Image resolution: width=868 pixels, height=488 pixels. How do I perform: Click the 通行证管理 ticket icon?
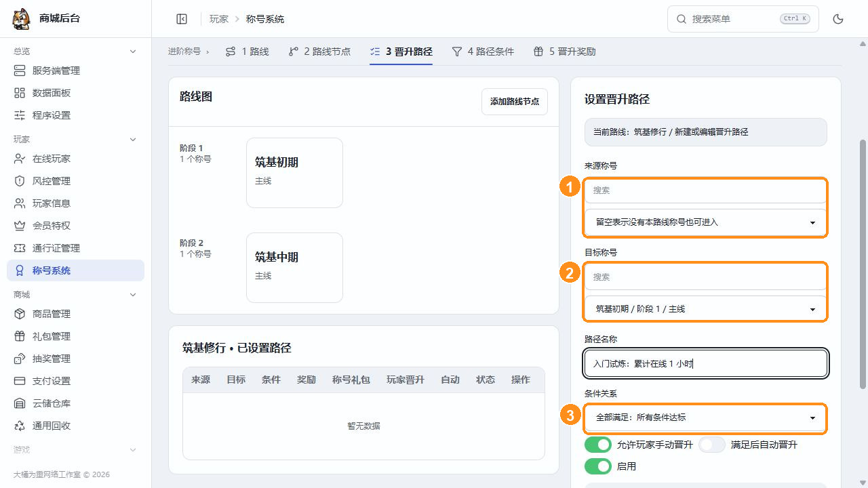pyautogui.click(x=20, y=248)
